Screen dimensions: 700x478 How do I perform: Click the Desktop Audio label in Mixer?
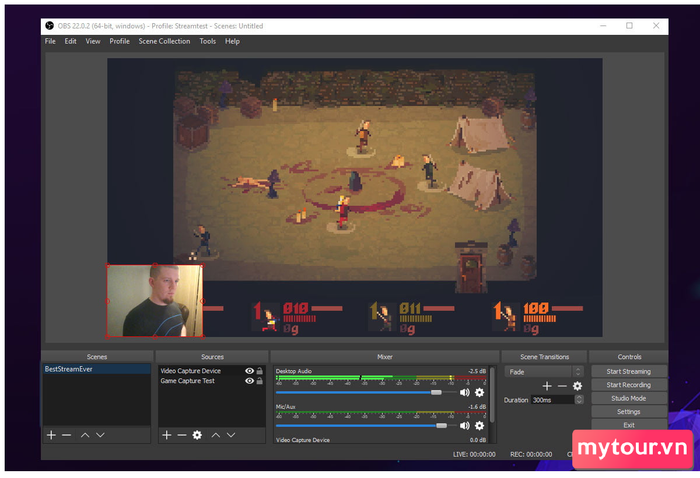(x=294, y=371)
